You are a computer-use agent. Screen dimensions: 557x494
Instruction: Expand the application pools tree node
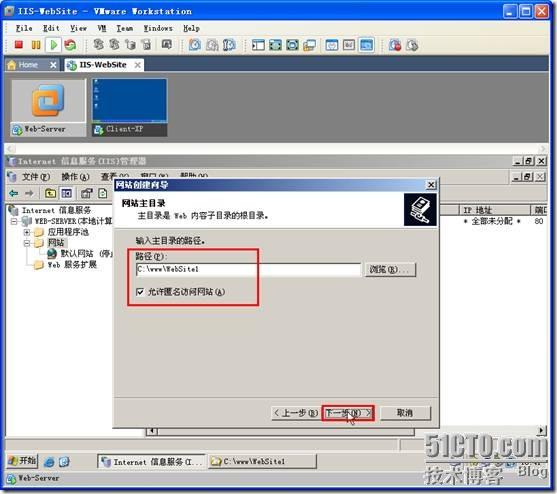tap(27, 232)
